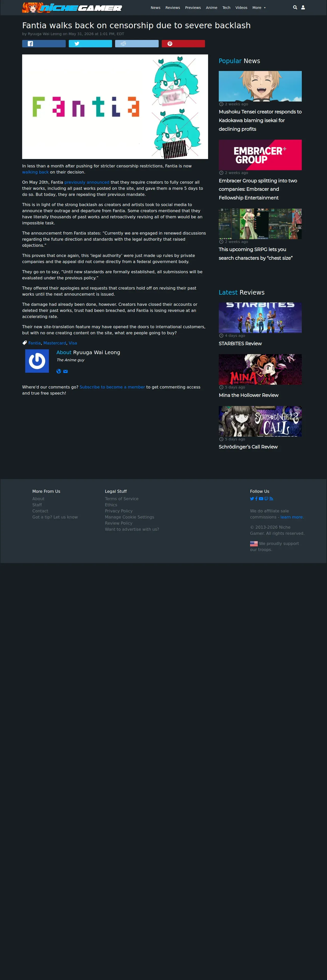Go to the News section
Screen dimensions: 327x980
155,8
